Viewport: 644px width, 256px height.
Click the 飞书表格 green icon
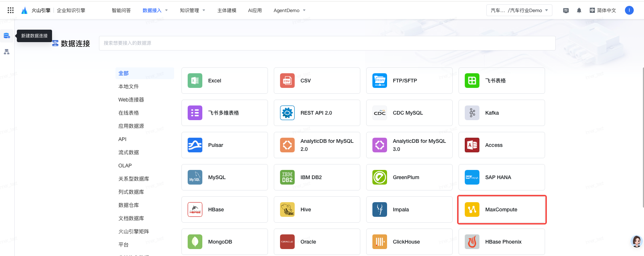pyautogui.click(x=472, y=81)
